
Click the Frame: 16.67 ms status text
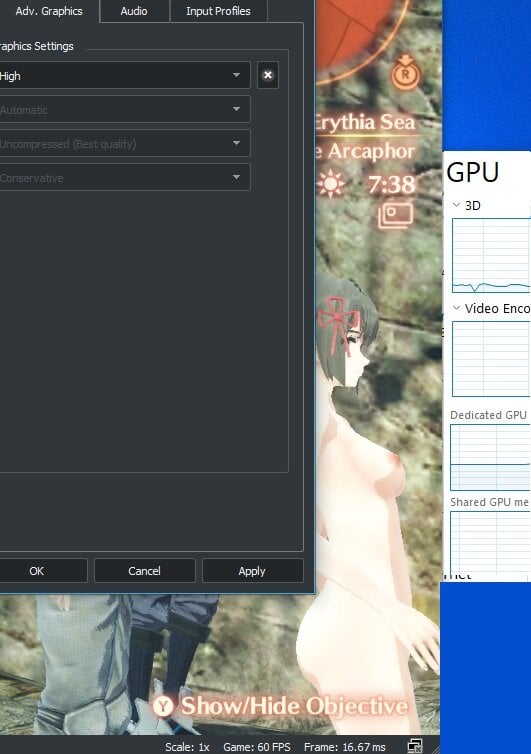[344, 747]
